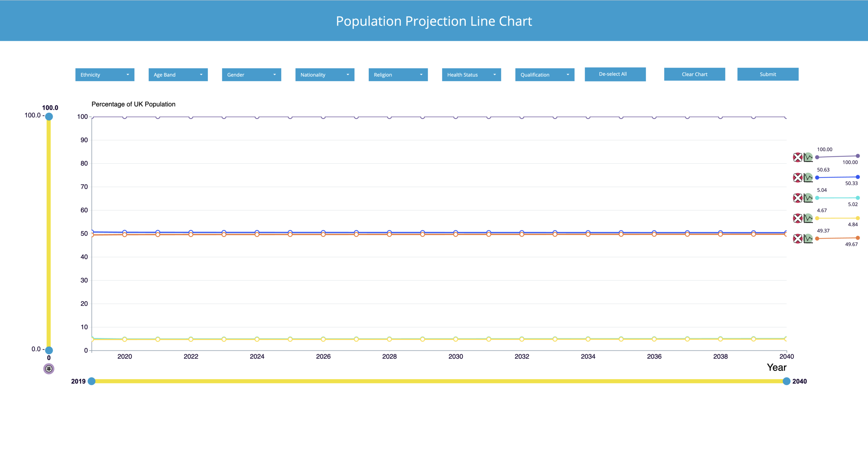Click the Clear Chart button
Viewport: 868px width, 450px height.
[694, 74]
